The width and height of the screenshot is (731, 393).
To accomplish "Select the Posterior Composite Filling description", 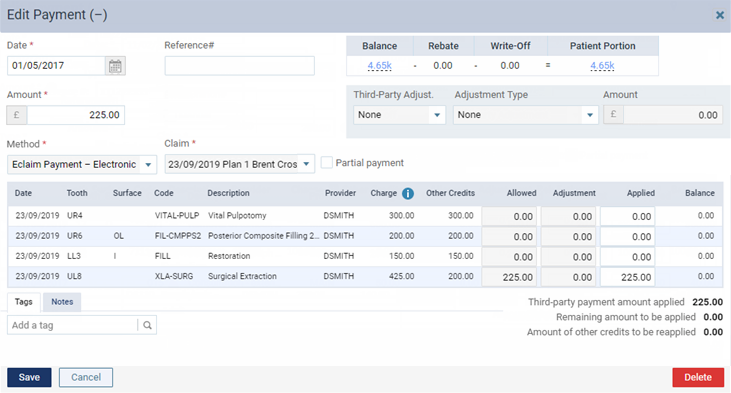I will (x=263, y=236).
